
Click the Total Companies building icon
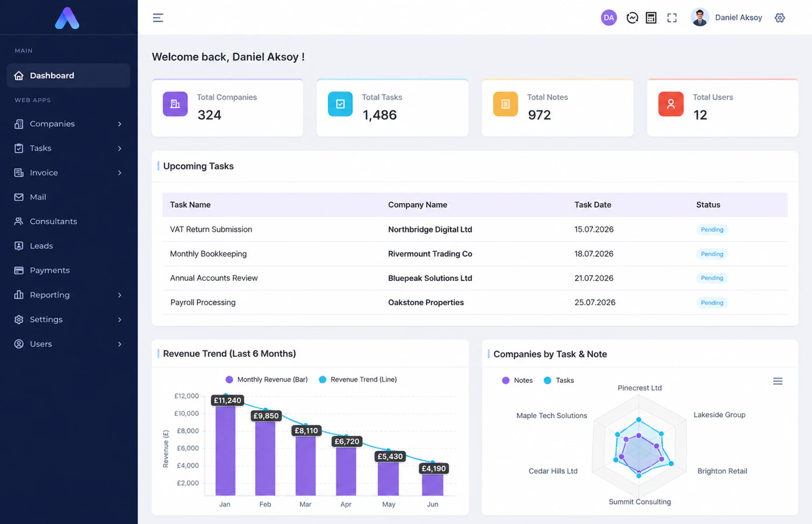tap(175, 104)
